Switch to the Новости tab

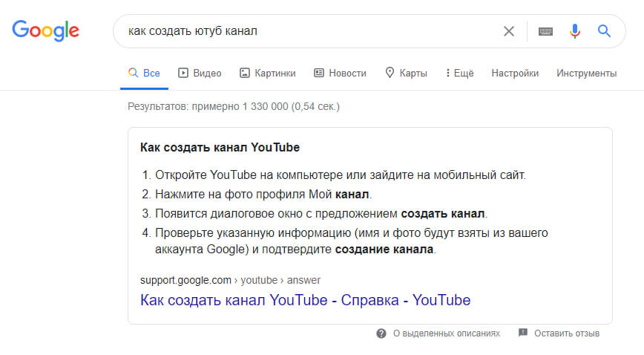pos(340,73)
